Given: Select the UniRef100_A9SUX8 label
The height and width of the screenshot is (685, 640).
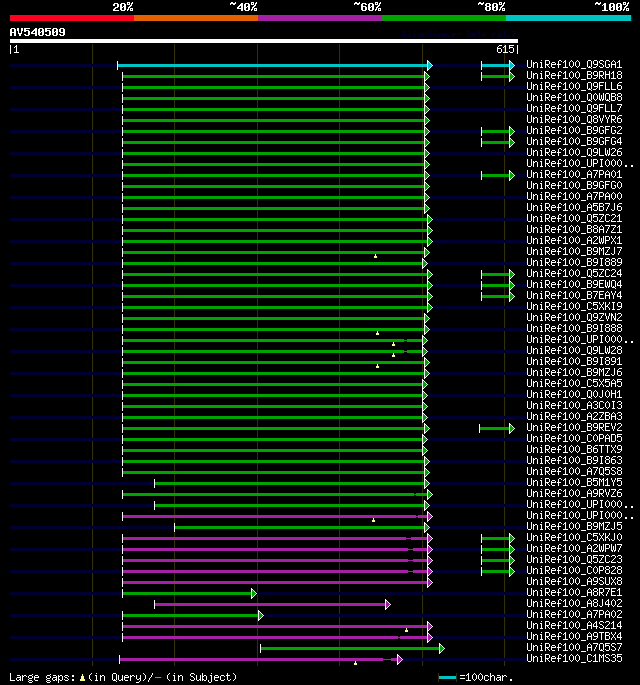Looking at the screenshot, I should pos(574,582).
